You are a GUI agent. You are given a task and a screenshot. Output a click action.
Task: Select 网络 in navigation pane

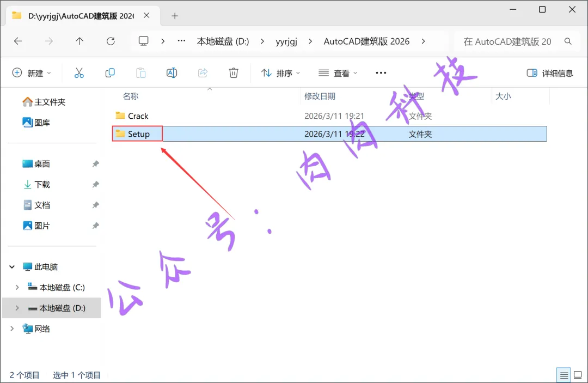tap(36, 329)
